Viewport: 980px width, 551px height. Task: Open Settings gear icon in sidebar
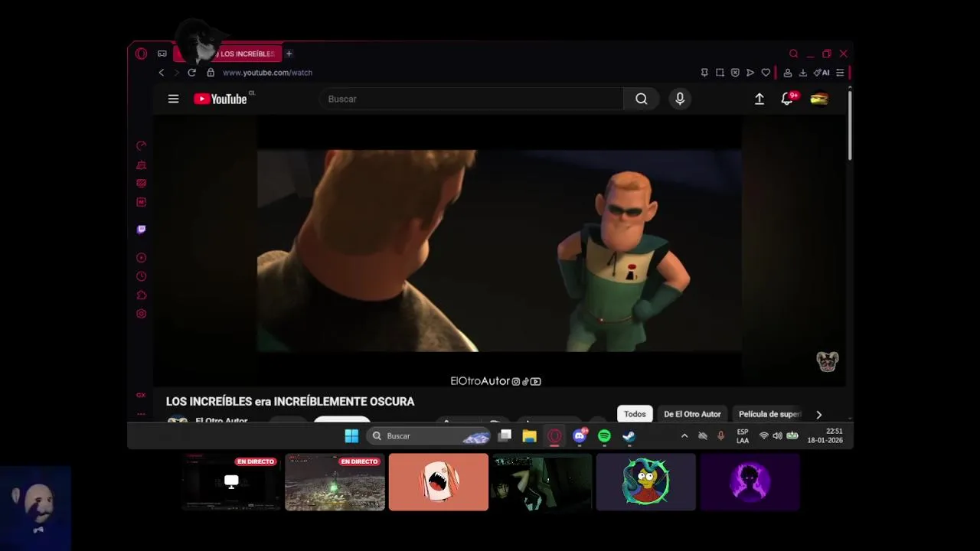tap(141, 314)
